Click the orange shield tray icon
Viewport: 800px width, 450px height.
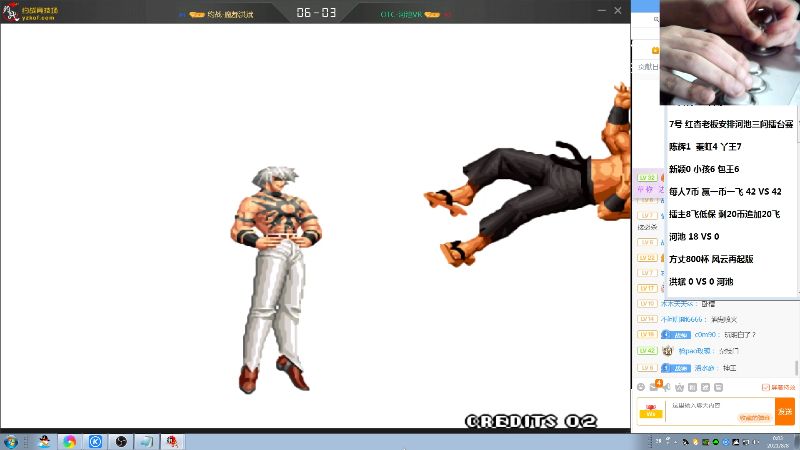[696, 442]
